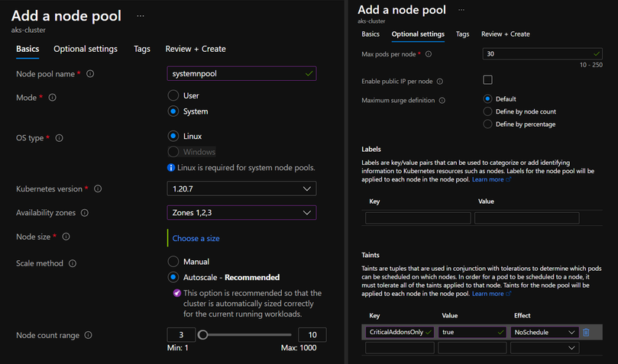Show info tooltip for Scale method
Image resolution: width=618 pixels, height=364 pixels.
[73, 264]
